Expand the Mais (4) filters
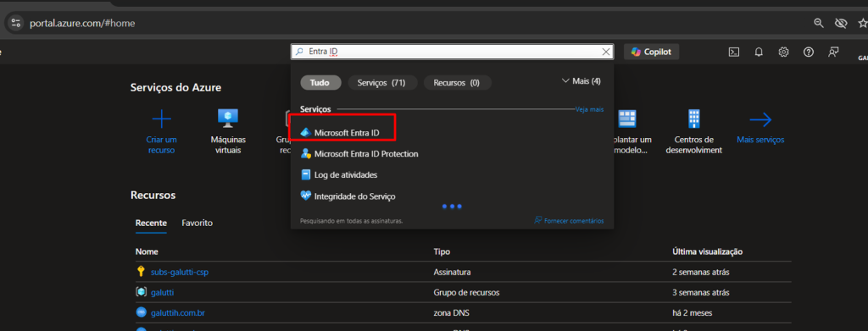 [581, 81]
